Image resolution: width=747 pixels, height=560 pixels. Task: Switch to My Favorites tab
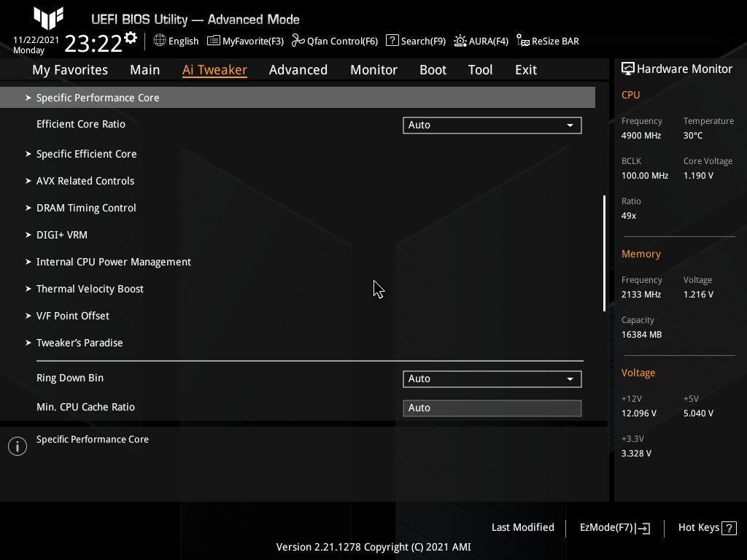pos(70,70)
